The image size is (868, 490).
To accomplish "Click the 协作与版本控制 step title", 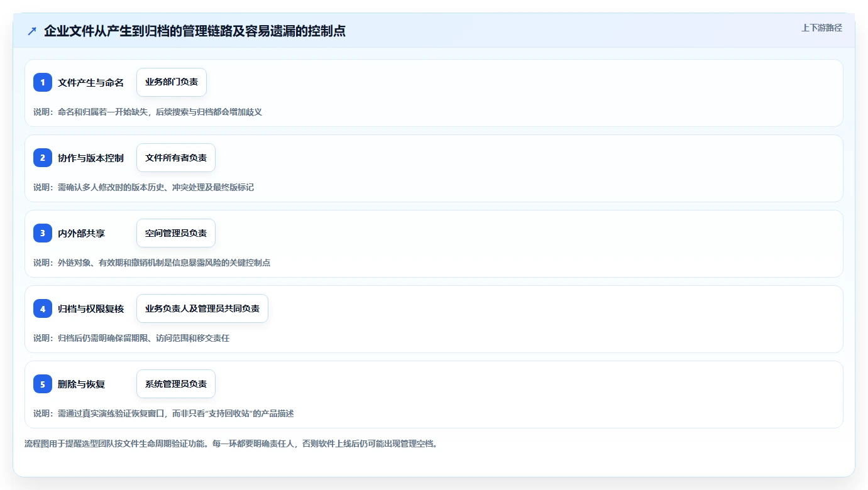I will (x=91, y=158).
